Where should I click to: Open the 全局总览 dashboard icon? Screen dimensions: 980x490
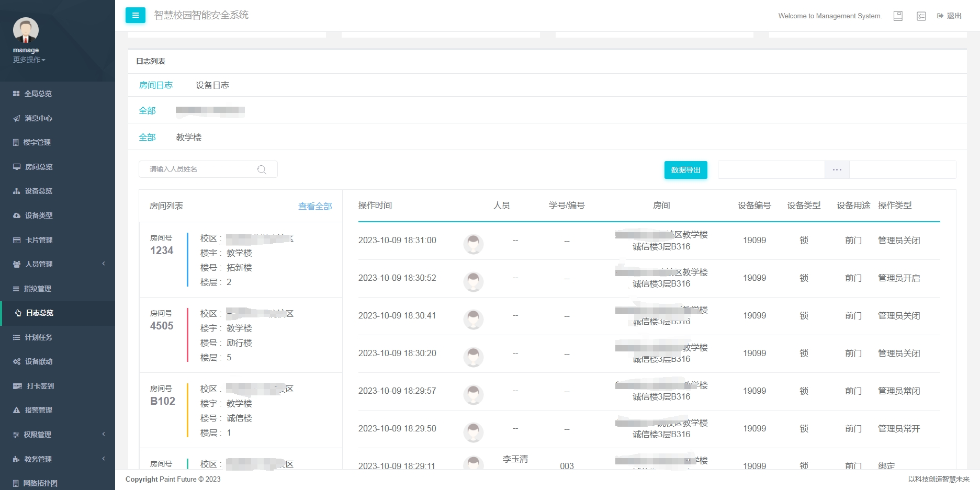[x=16, y=94]
